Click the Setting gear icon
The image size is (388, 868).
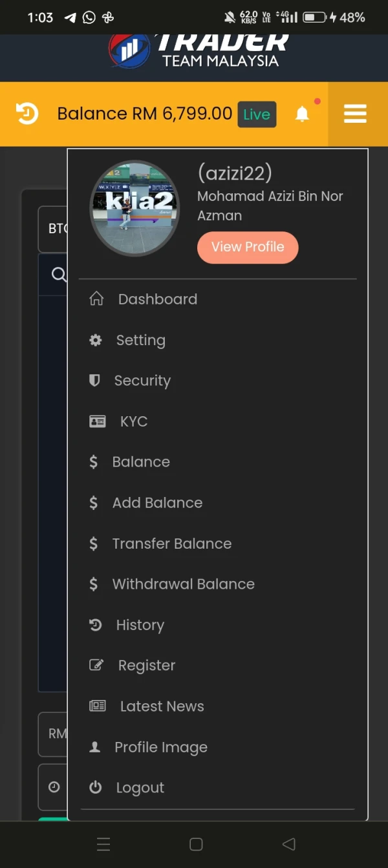point(96,340)
